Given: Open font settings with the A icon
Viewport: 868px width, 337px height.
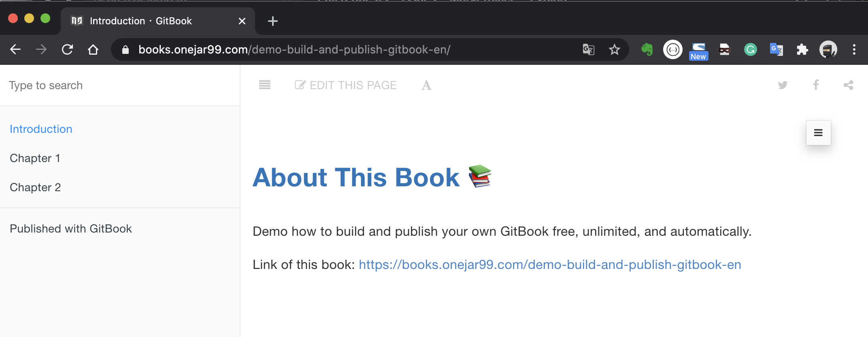Looking at the screenshot, I should [x=426, y=85].
